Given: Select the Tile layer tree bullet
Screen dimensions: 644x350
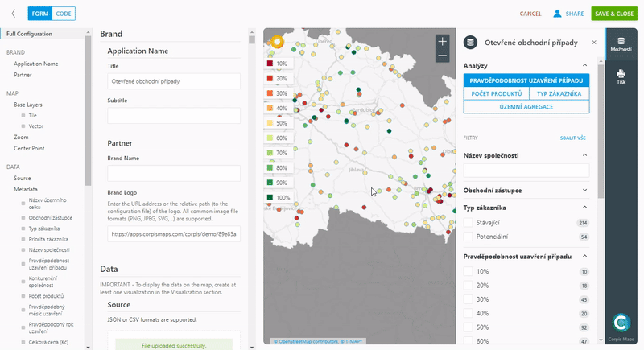Looking at the screenshot, I should (x=23, y=116).
